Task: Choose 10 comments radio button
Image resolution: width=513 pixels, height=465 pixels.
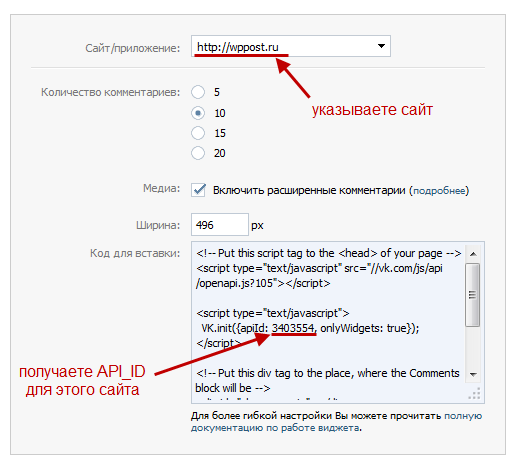Action: click(x=198, y=113)
